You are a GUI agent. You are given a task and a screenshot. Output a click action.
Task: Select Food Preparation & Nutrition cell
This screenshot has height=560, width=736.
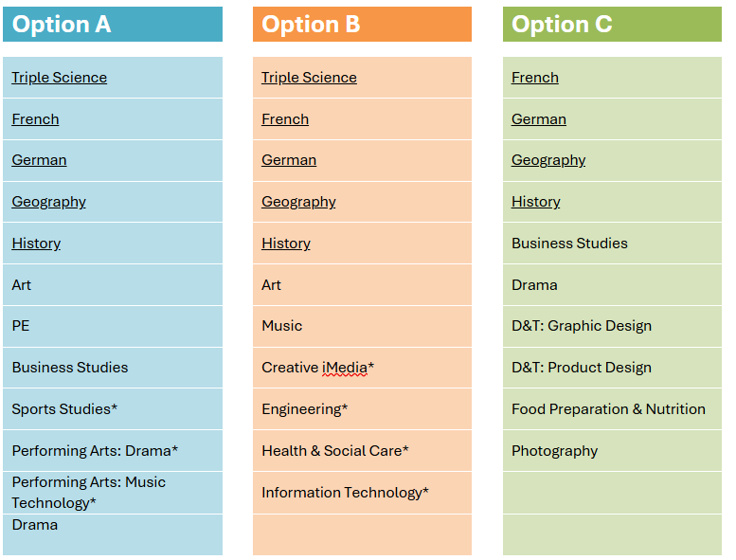coord(608,409)
